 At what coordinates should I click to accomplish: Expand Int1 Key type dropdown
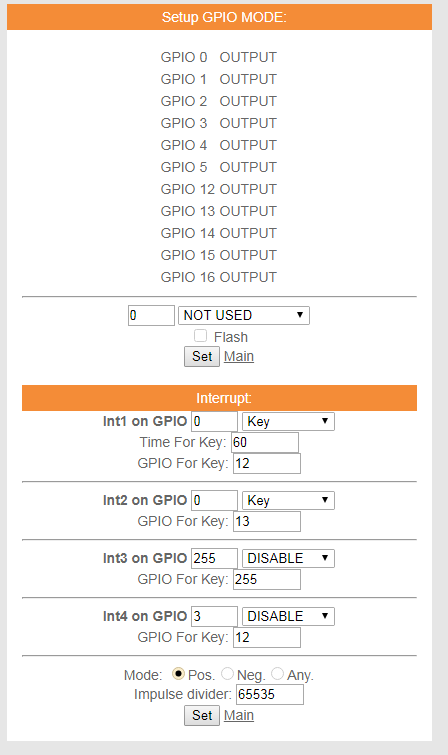(288, 421)
